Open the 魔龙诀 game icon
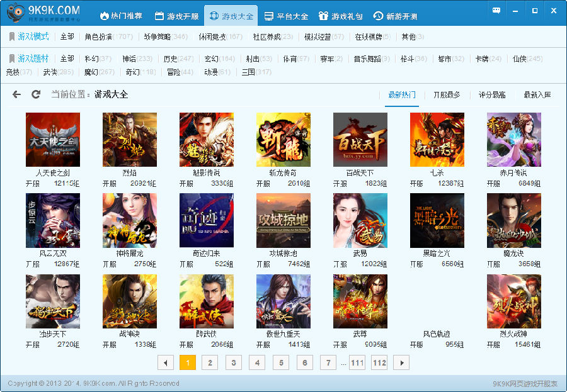567x392 pixels. pos(514,220)
